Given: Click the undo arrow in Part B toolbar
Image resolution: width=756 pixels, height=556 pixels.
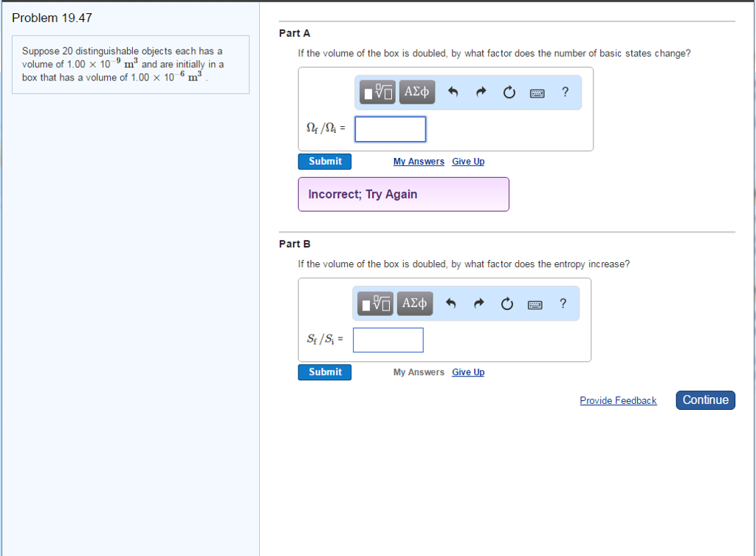Looking at the screenshot, I should tap(451, 303).
